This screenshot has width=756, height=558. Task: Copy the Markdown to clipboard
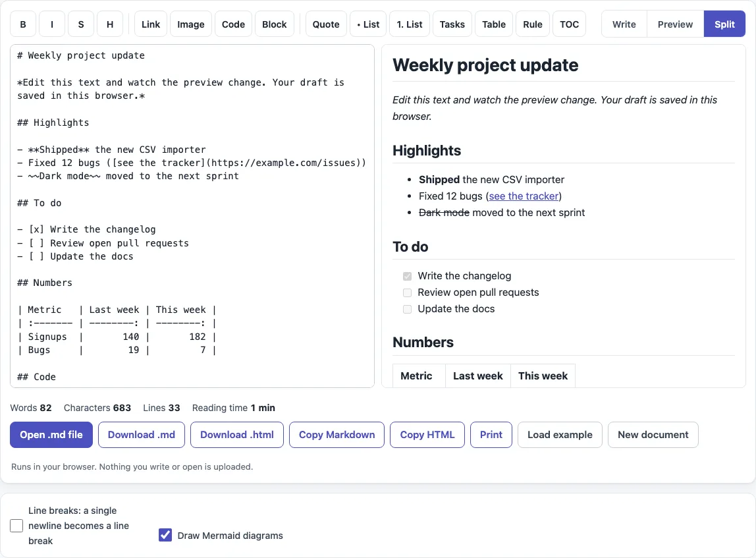(x=337, y=435)
